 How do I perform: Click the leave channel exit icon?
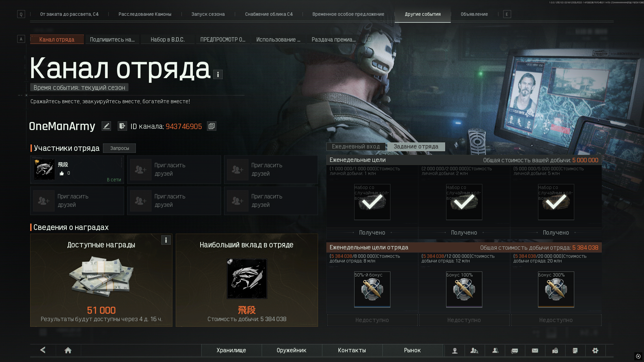click(122, 126)
